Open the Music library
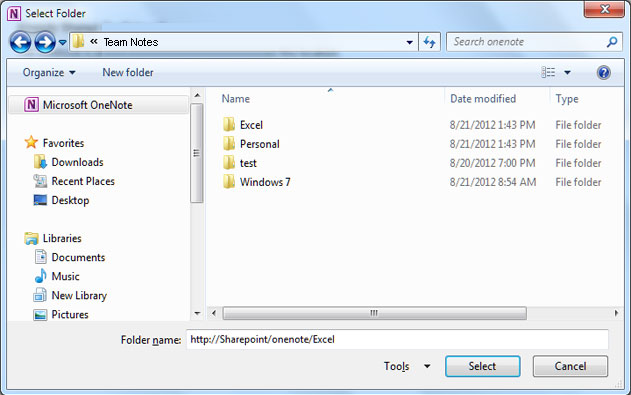 [65, 276]
